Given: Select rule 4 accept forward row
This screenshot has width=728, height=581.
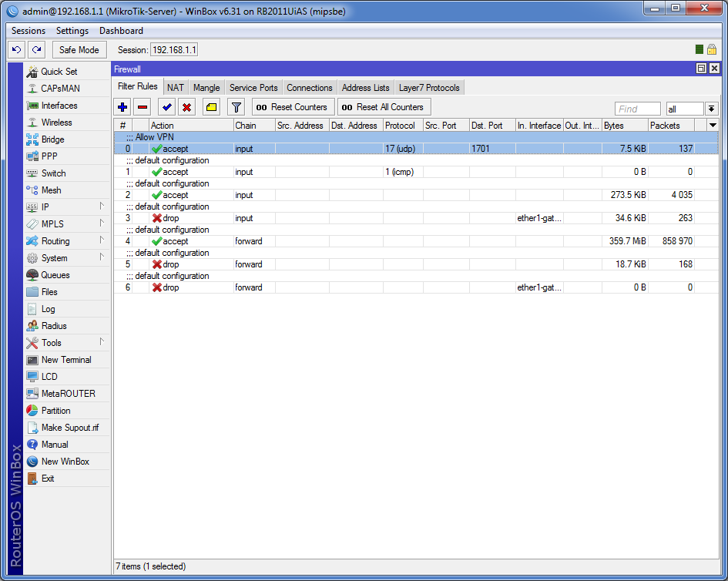Looking at the screenshot, I should click(416, 241).
